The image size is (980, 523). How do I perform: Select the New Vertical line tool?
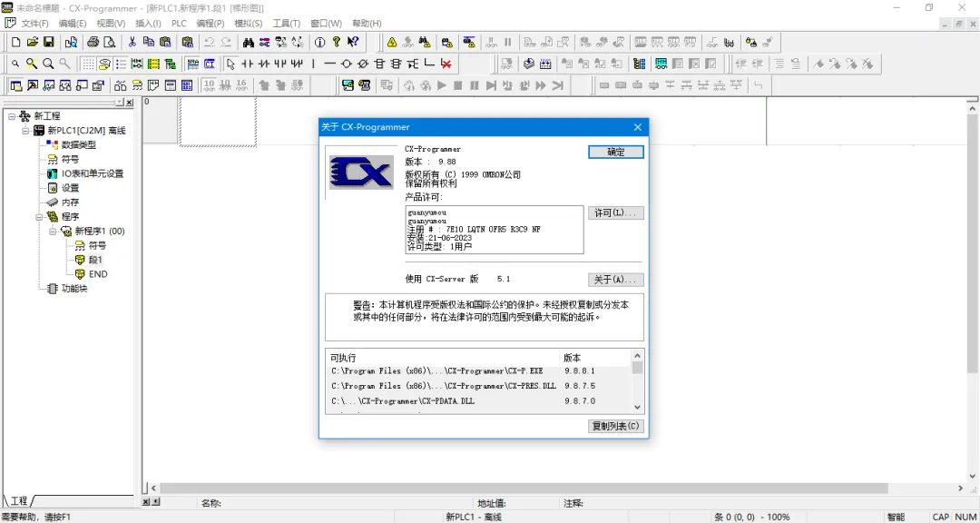[313, 64]
